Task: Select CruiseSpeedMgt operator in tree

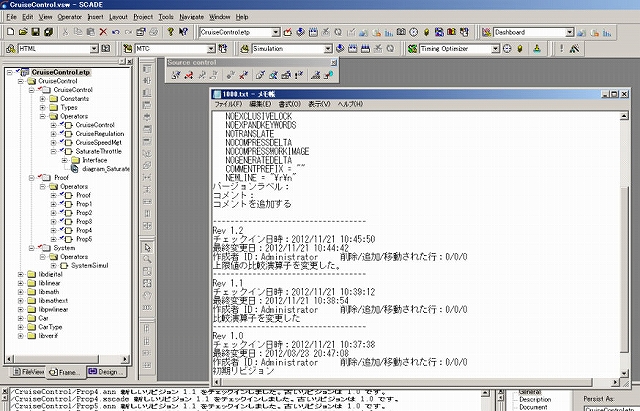Action: click(98, 142)
